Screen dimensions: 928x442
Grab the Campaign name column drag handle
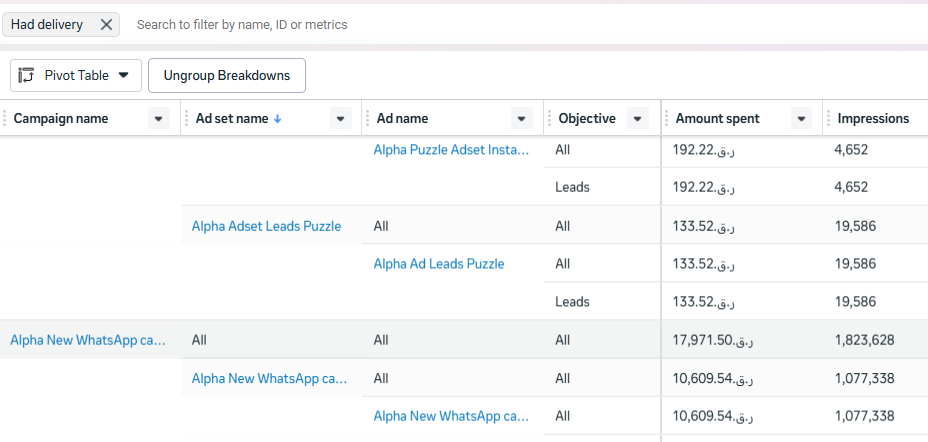[x=5, y=119]
